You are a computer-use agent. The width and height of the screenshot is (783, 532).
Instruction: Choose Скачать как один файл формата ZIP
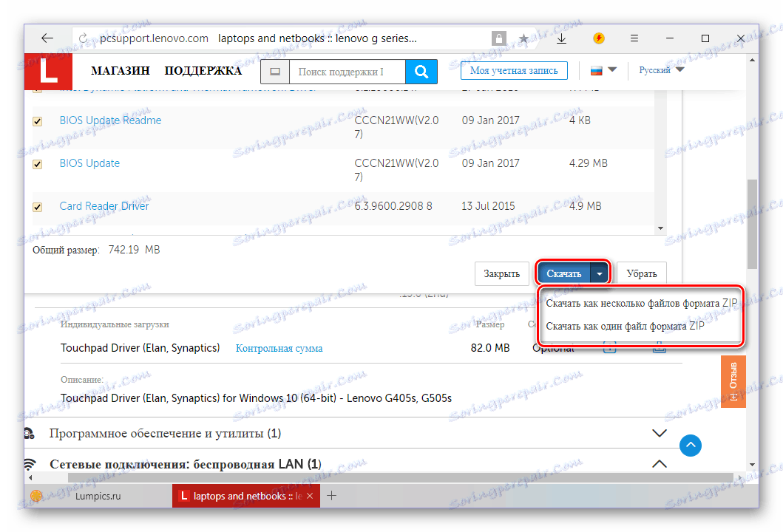[625, 326]
